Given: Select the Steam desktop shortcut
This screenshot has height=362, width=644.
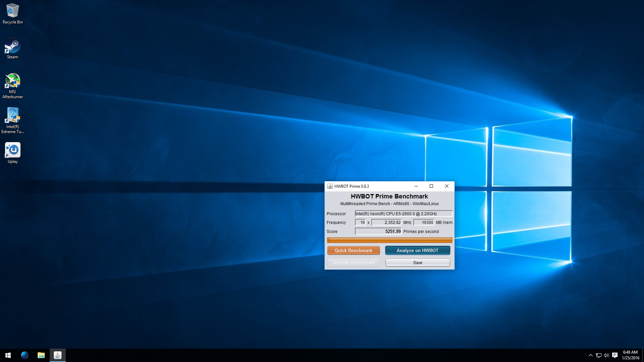Looking at the screenshot, I should click(x=13, y=49).
